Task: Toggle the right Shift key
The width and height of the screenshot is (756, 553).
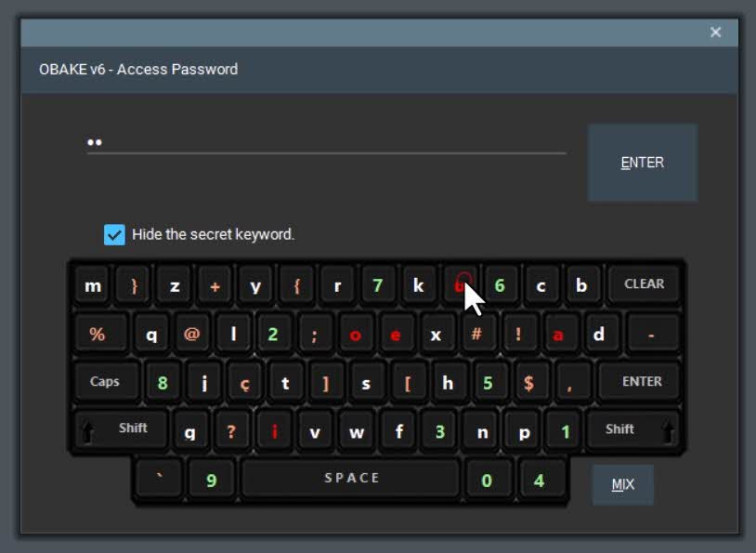Action: click(632, 429)
